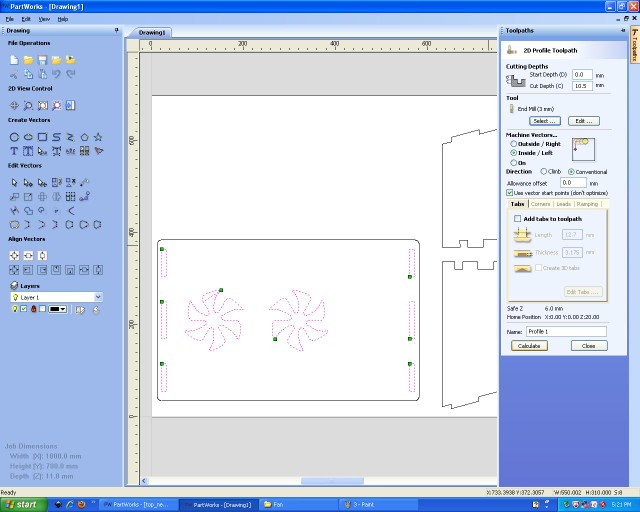Select Outside / Right machine vectors option
This screenshot has height=512, width=640.
(x=513, y=144)
